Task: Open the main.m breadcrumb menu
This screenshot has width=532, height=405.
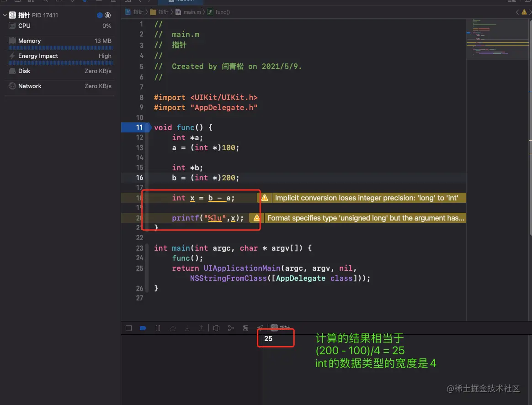Action: click(x=188, y=12)
